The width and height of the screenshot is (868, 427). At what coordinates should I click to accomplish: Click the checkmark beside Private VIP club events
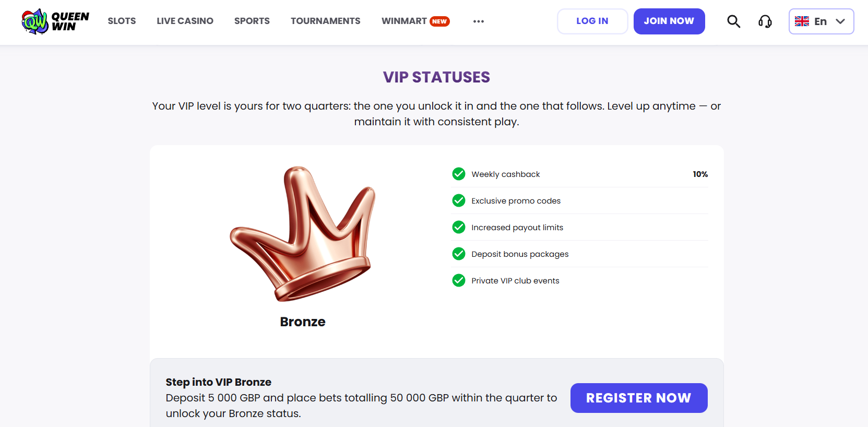[x=458, y=280]
